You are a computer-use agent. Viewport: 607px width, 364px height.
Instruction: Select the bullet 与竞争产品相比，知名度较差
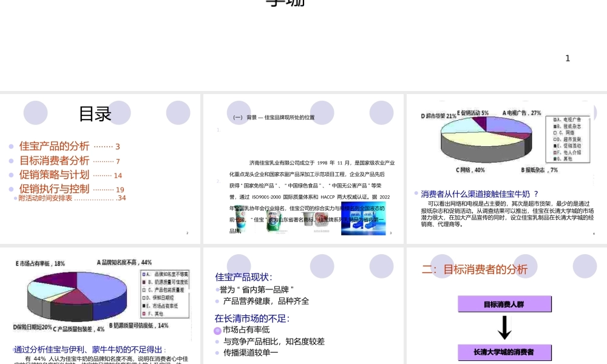click(274, 341)
